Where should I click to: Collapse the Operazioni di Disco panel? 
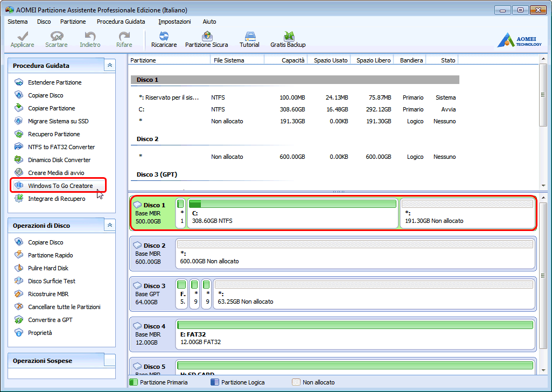110,225
